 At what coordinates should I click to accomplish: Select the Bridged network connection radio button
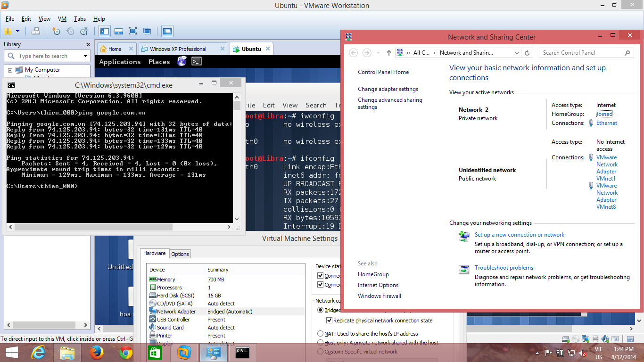pyautogui.click(x=321, y=310)
